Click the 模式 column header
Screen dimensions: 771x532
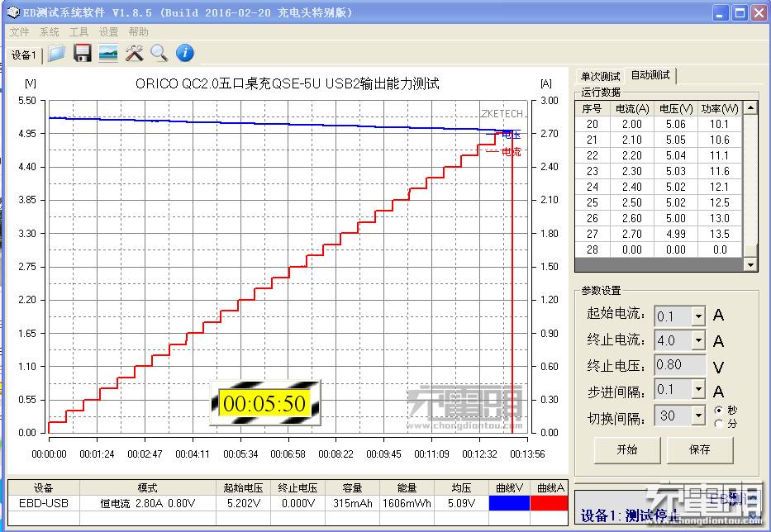148,487
